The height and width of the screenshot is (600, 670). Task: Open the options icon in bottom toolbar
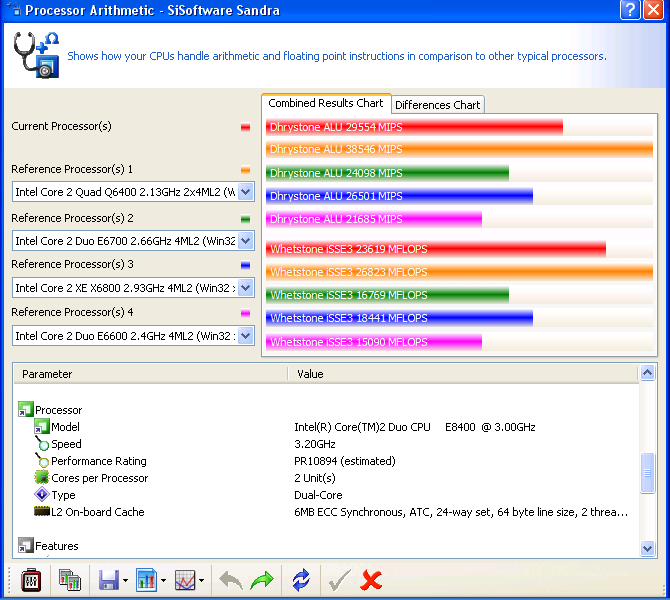(x=31, y=580)
